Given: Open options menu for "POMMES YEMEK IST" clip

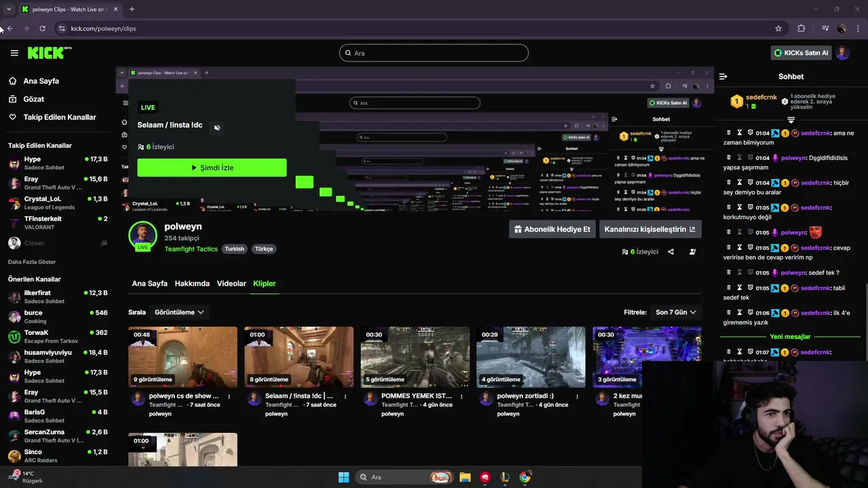Looking at the screenshot, I should pyautogui.click(x=461, y=396).
